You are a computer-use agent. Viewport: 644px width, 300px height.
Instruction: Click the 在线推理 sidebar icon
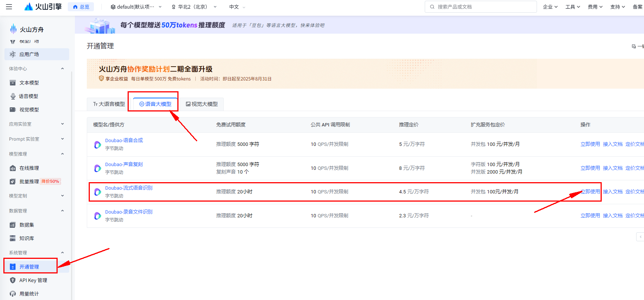pos(13,168)
